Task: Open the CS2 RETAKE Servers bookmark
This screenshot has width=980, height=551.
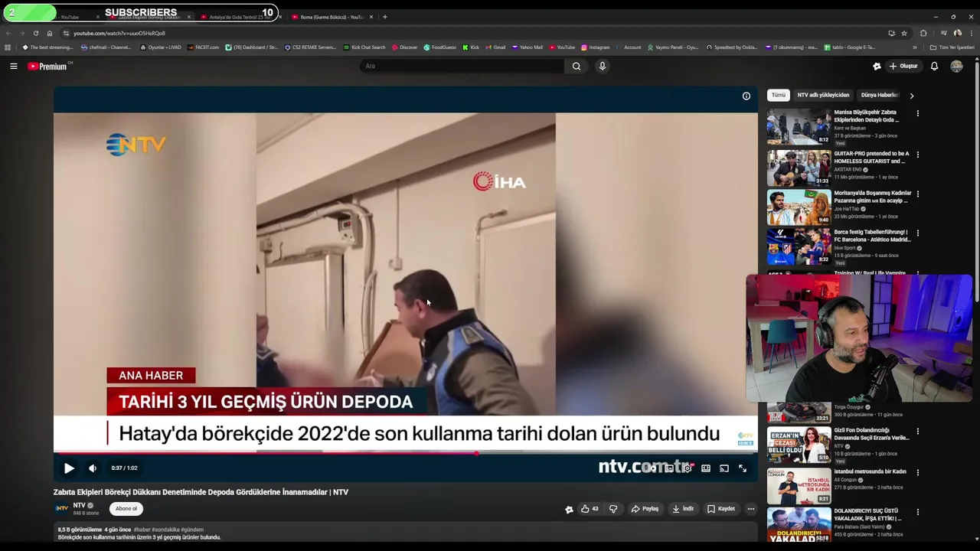Action: (x=310, y=47)
